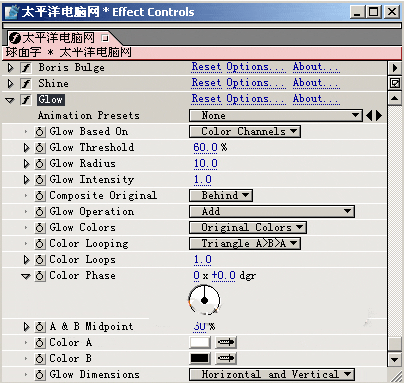This screenshot has height=383, width=404.
Task: Click the Color B black swatch
Action: tap(200, 358)
